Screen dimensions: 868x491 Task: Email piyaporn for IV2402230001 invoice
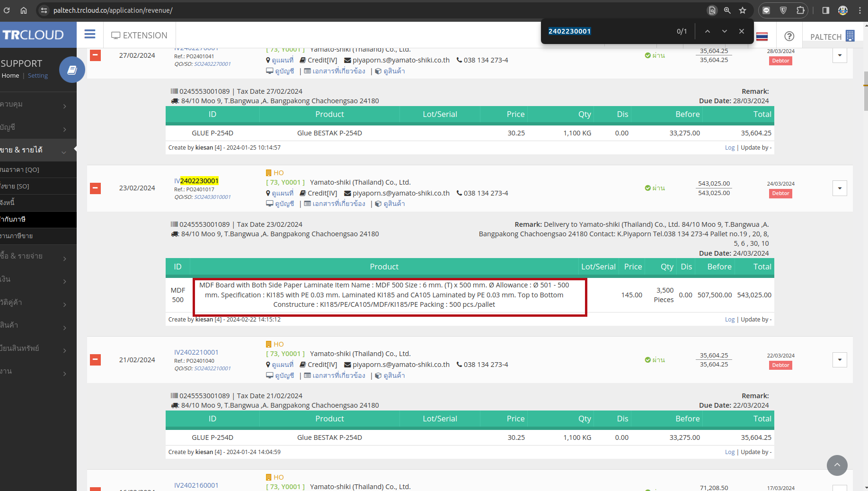(x=397, y=193)
